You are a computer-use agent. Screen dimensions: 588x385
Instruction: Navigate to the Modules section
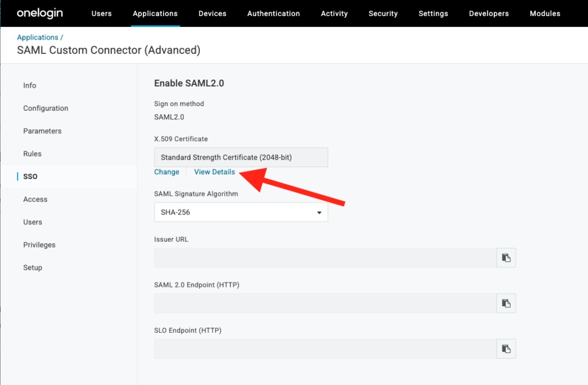tap(544, 13)
